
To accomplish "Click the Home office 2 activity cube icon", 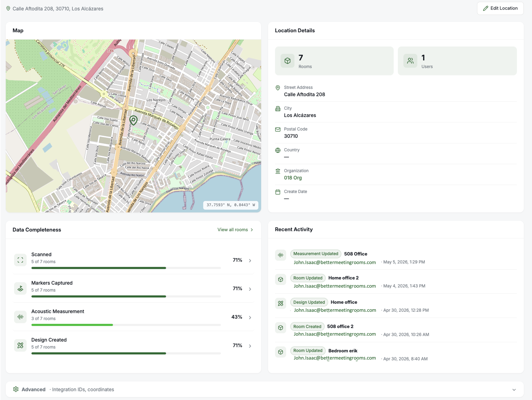I will pyautogui.click(x=280, y=279).
